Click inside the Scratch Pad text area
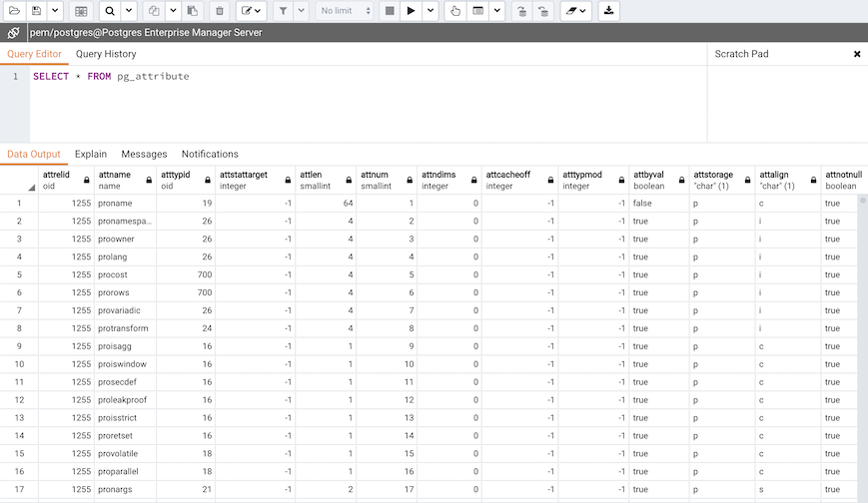Viewport: 868px width, 503px height. pyautogui.click(x=788, y=104)
